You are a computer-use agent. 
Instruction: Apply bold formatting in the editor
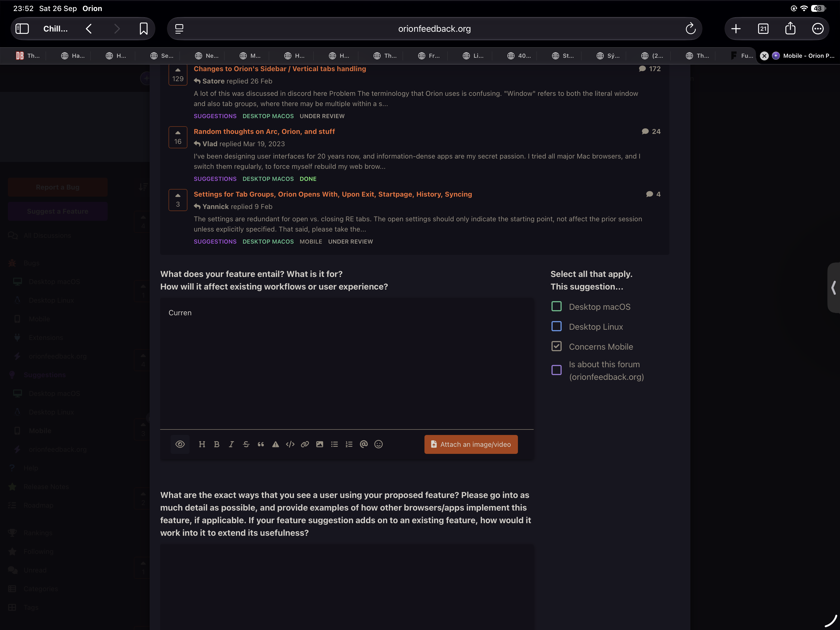[217, 444]
